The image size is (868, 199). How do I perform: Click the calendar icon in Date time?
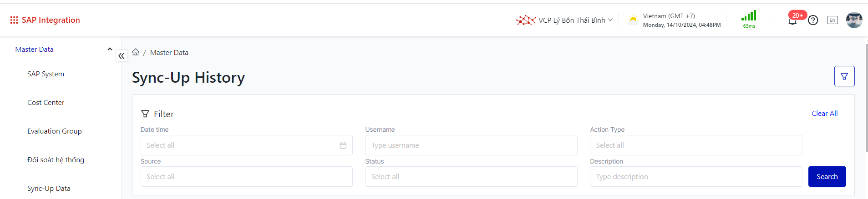pyautogui.click(x=343, y=145)
